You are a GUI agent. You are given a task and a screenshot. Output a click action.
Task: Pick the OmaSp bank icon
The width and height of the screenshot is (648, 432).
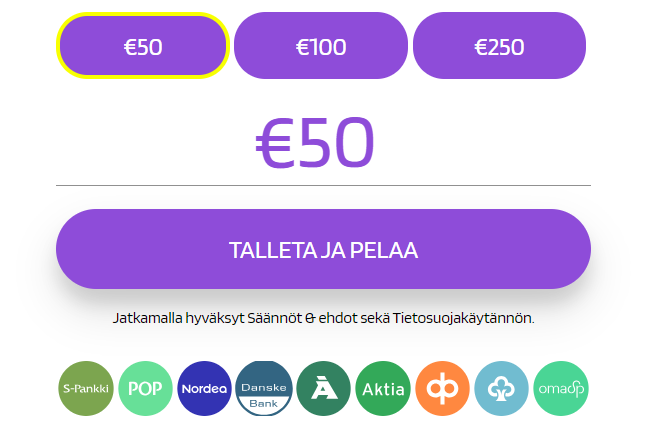[561, 388]
